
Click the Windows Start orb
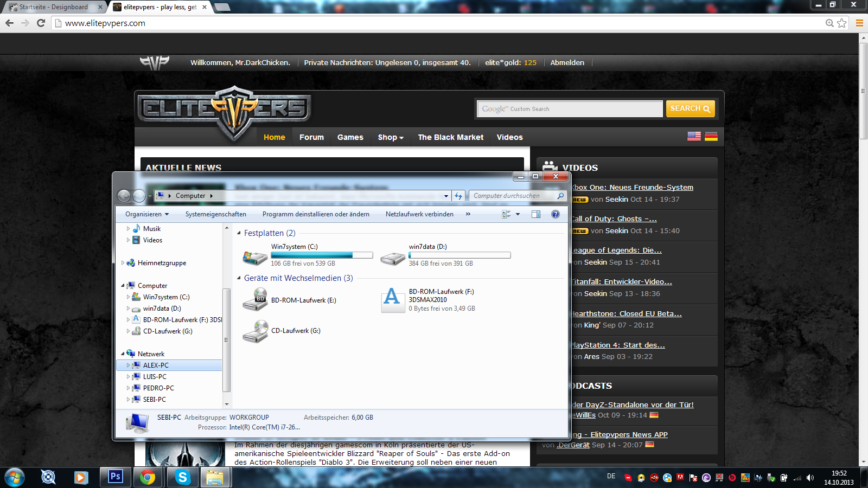[15, 477]
